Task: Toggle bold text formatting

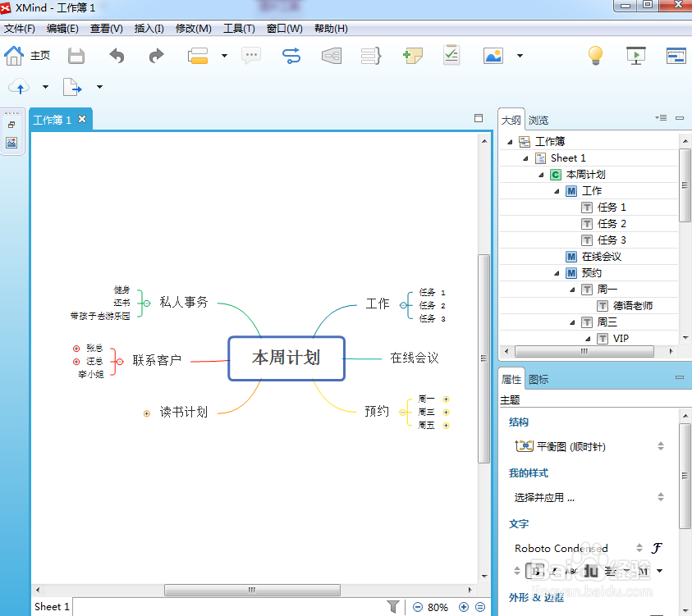Action: [x=534, y=571]
